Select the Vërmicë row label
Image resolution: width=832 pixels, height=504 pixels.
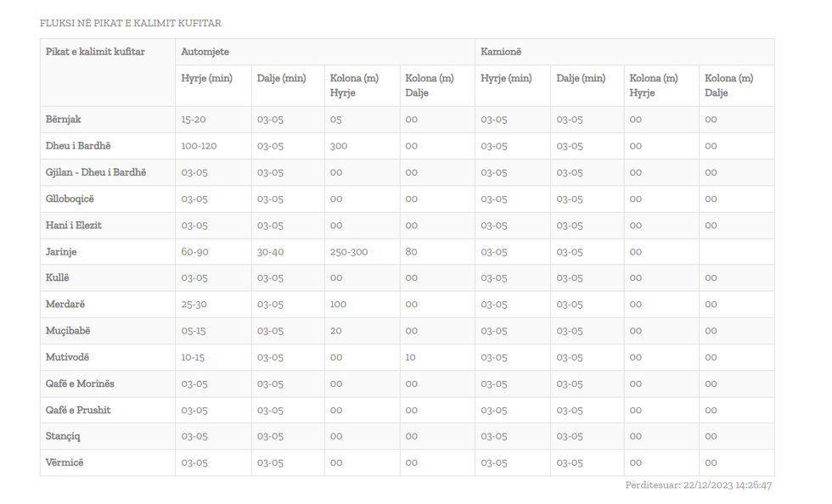[65, 462]
